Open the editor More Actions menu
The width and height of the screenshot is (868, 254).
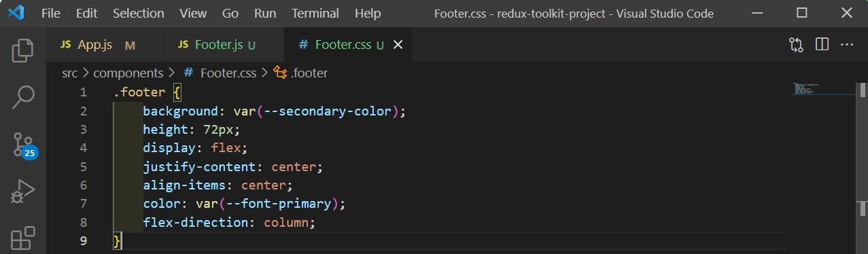pos(847,45)
